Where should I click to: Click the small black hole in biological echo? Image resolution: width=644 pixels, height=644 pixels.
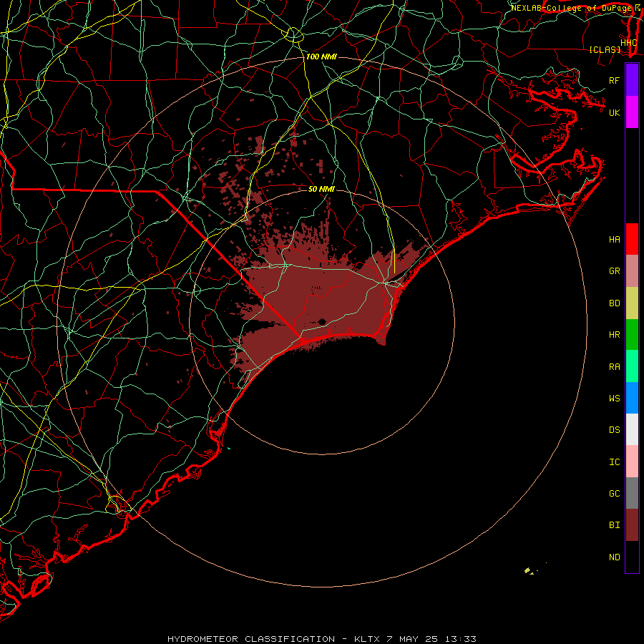(321, 321)
